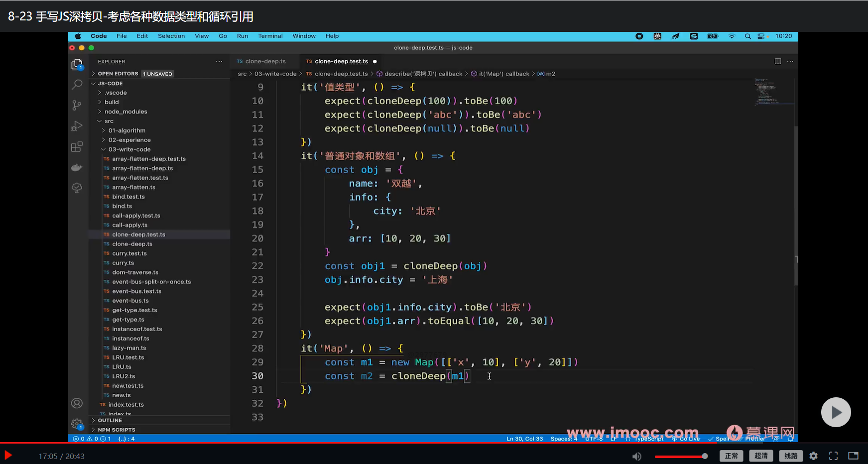Click Go Live in the status bar
The image size is (868, 464).
point(686,439)
